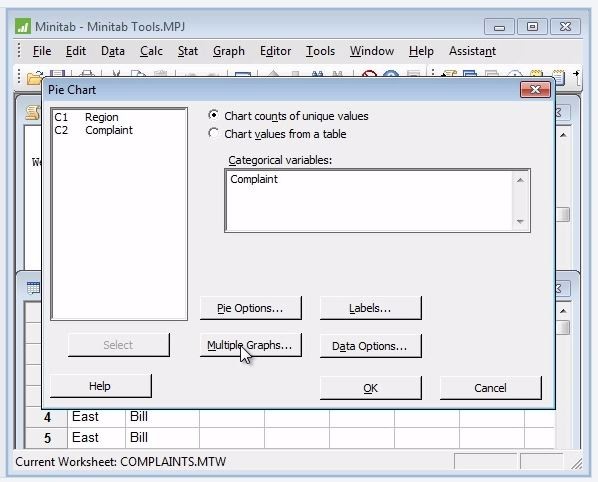Click OK to create pie chart
Viewport: 598px width, 482px height.
coord(370,388)
